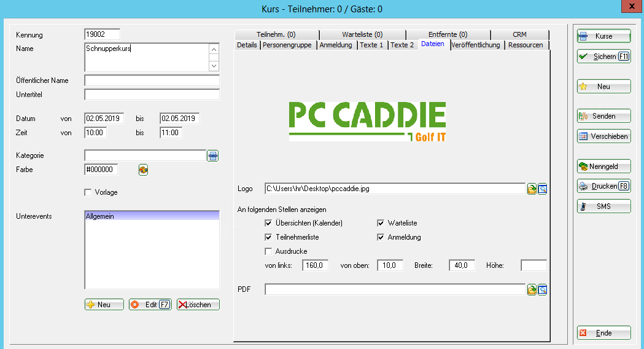Click Löschen to delete the subevent
The image size is (644, 349).
198,305
